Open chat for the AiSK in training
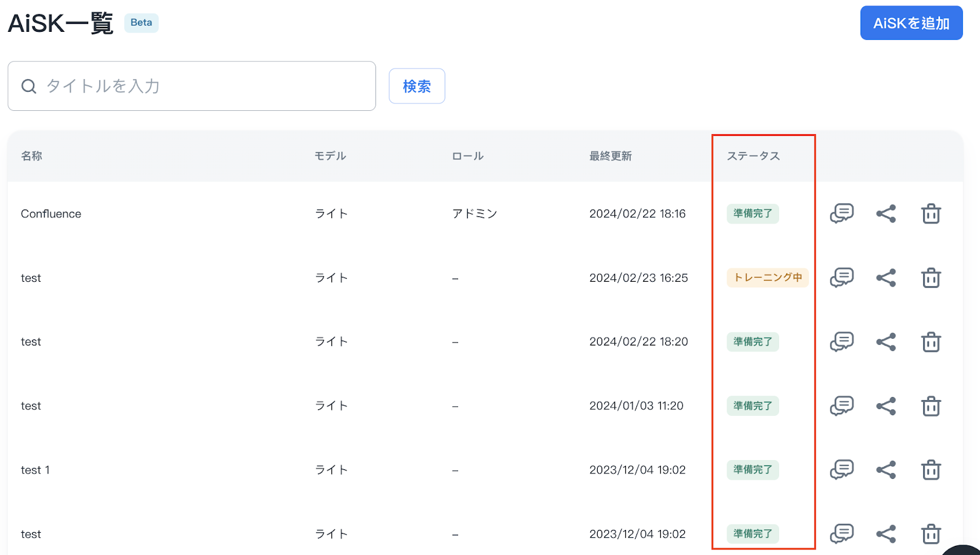 842,277
